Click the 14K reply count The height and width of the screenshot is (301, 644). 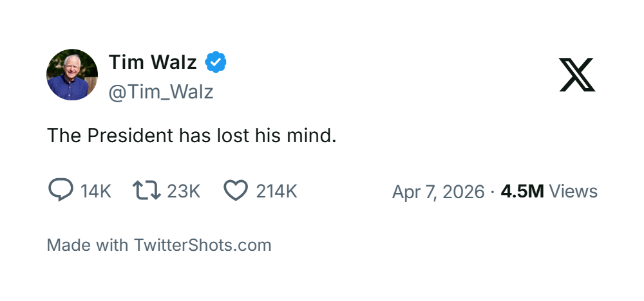pos(96,191)
